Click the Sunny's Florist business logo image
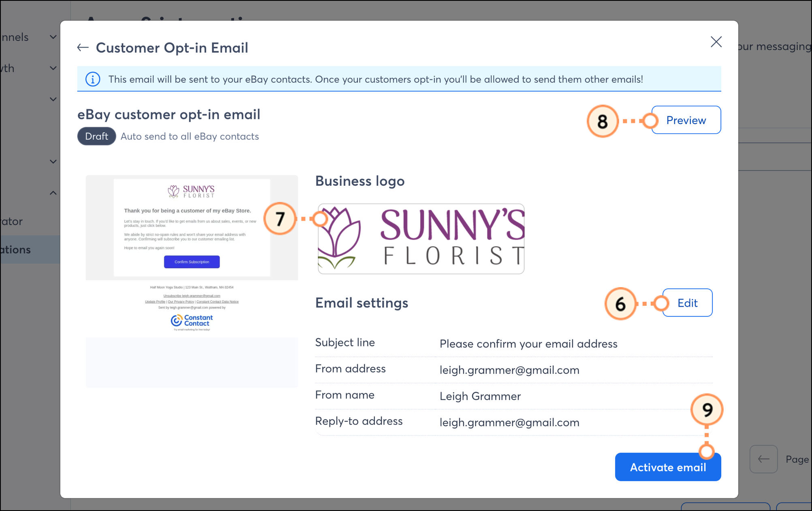 (421, 239)
